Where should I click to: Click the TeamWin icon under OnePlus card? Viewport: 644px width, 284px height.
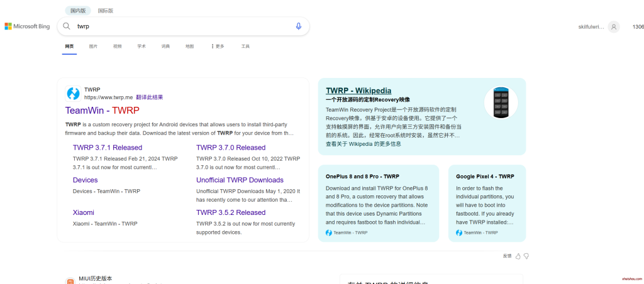328,232
